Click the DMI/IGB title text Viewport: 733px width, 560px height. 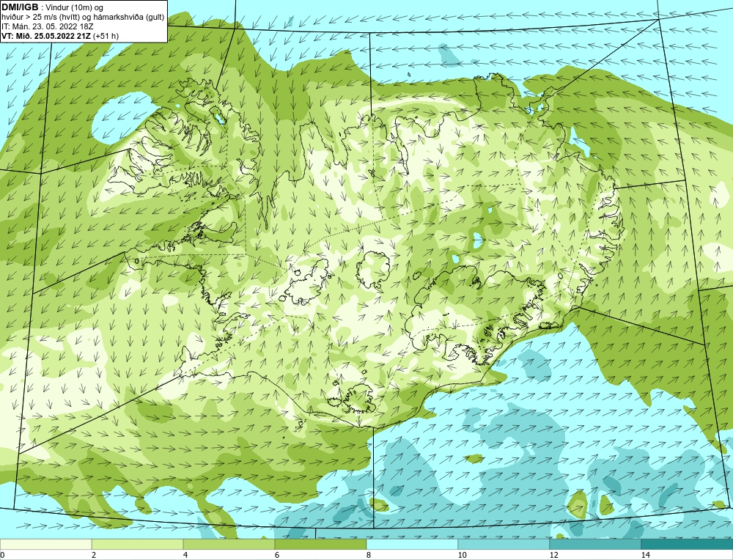(x=20, y=7)
